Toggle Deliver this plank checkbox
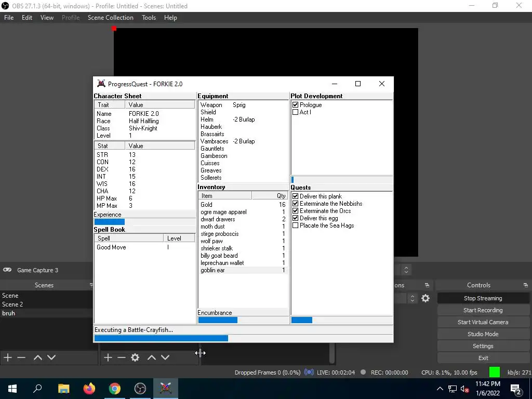The width and height of the screenshot is (532, 399). (x=295, y=196)
